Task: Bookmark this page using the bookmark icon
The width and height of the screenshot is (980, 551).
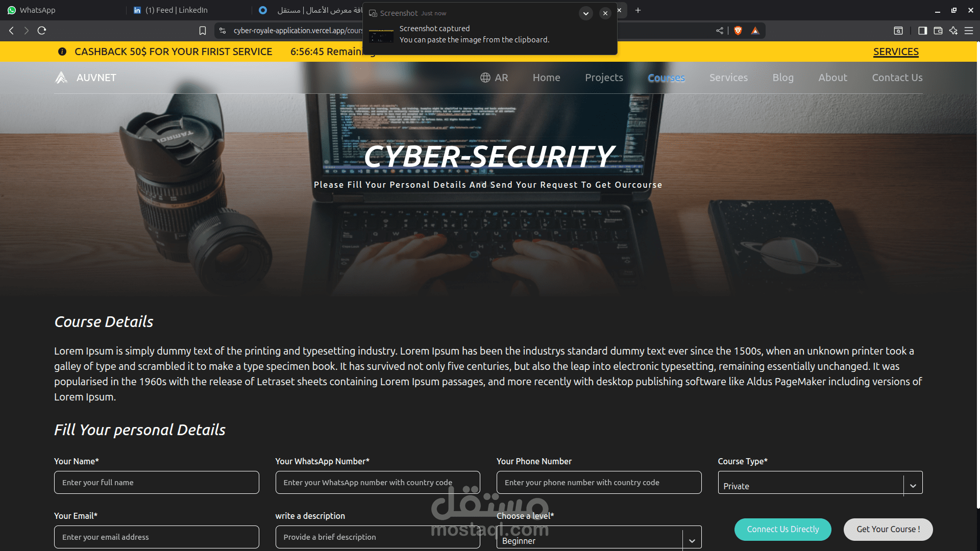Action: point(203,31)
